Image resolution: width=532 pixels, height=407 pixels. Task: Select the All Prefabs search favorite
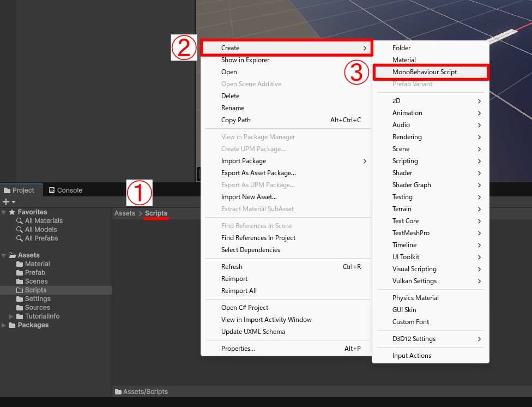pyautogui.click(x=41, y=238)
